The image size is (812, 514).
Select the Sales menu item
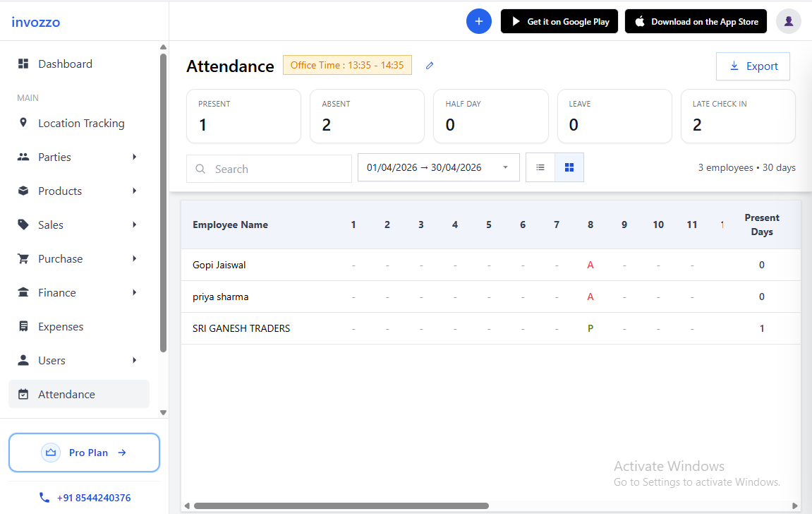(51, 225)
